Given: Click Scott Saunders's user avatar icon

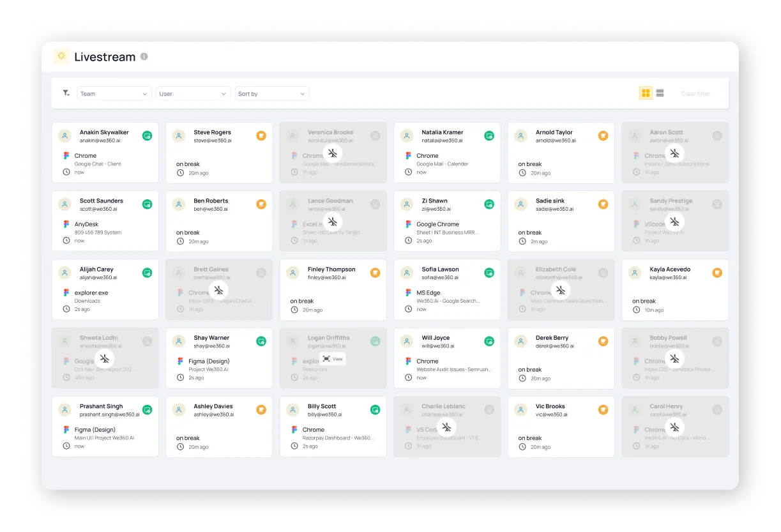Looking at the screenshot, I should (x=63, y=204).
